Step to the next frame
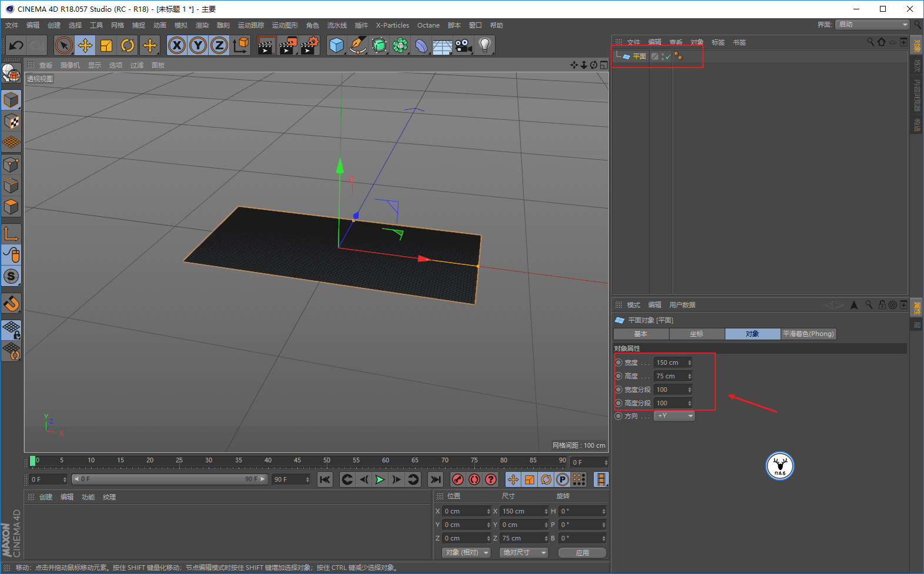The image size is (924, 574). (397, 479)
